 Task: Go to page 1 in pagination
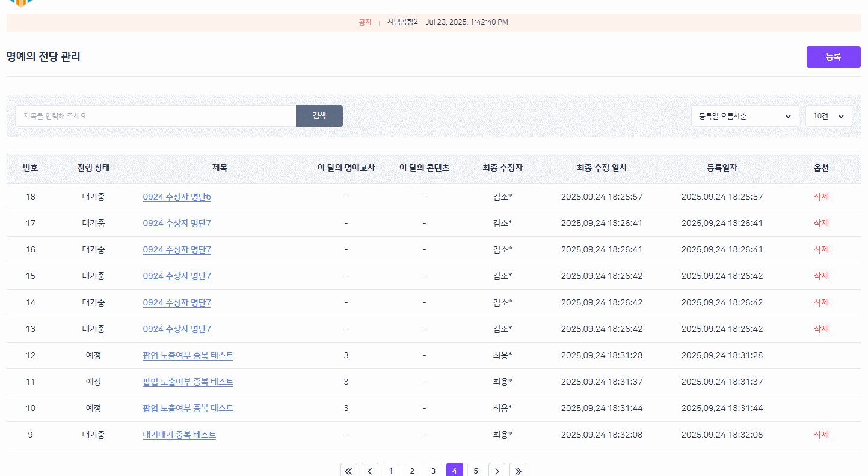coord(391,471)
